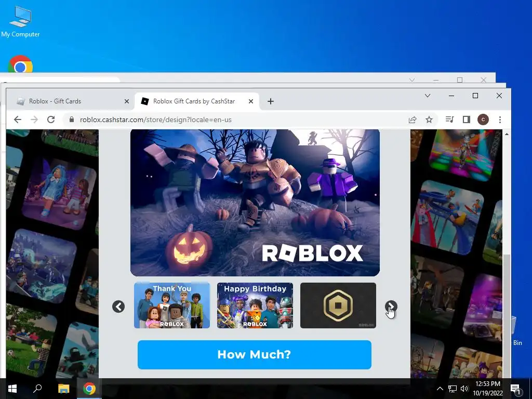
Task: Choose the gold Robux logo card design
Action: (x=338, y=305)
